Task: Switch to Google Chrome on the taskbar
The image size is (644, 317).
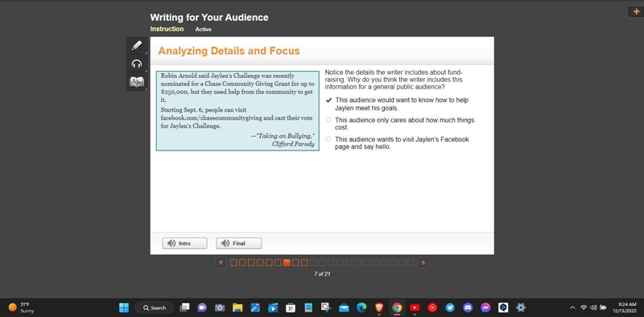Action: (x=397, y=307)
